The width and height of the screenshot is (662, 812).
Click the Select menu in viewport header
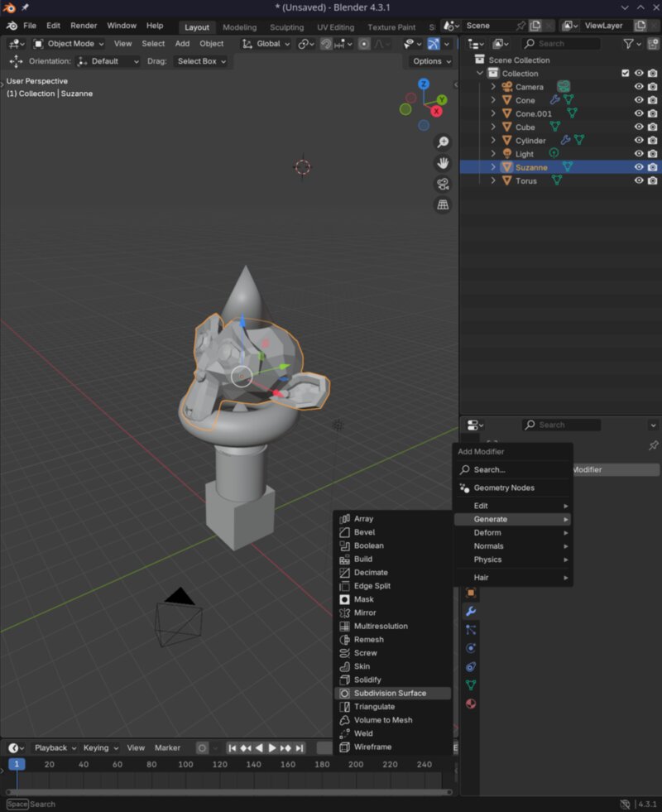pyautogui.click(x=153, y=44)
